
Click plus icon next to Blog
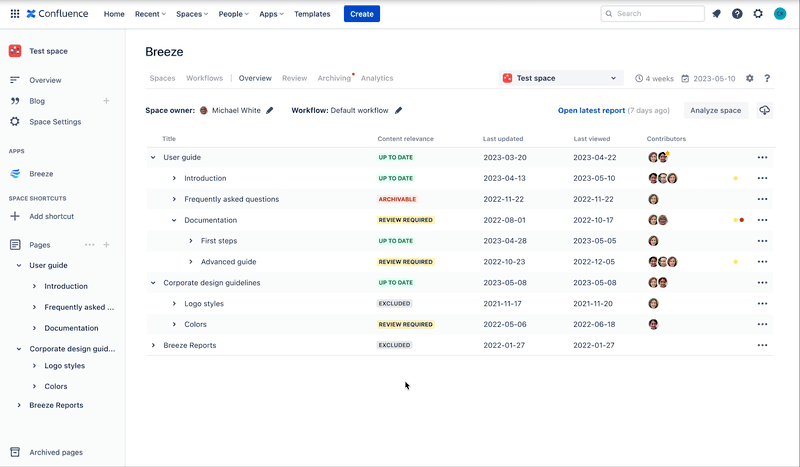[x=106, y=101]
